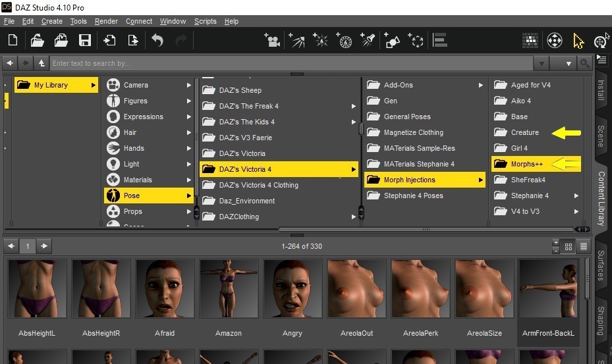Click the folder columns horizontal scrollbar
The height and width of the screenshot is (364, 612).
coord(426,230)
